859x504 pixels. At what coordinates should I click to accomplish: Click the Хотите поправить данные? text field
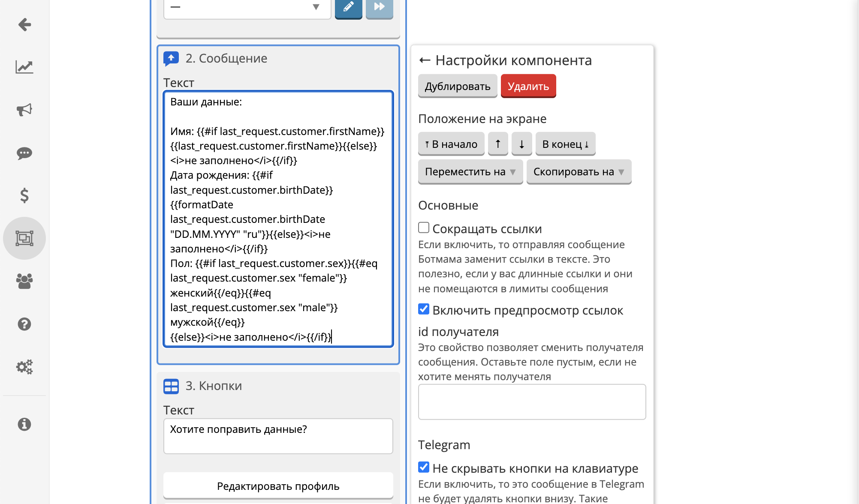click(x=278, y=436)
